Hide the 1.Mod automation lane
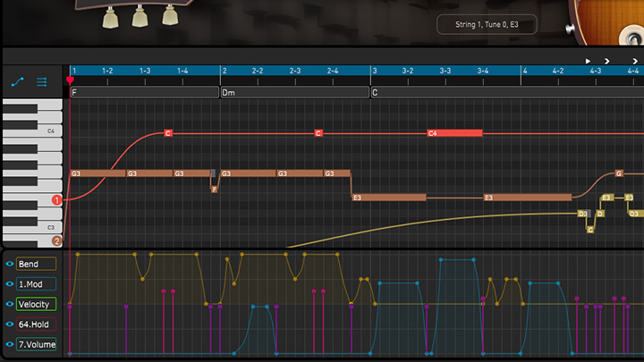This screenshot has height=362, width=644. tap(10, 284)
